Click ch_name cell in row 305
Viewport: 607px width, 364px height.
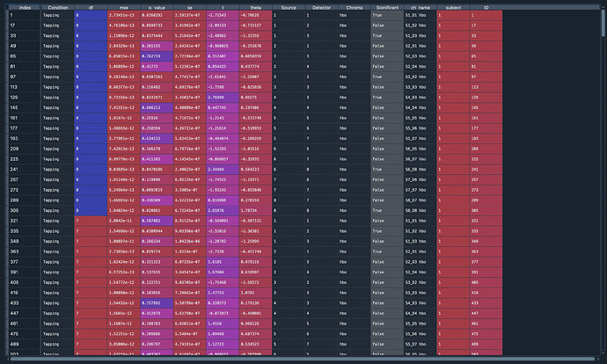tap(420, 211)
